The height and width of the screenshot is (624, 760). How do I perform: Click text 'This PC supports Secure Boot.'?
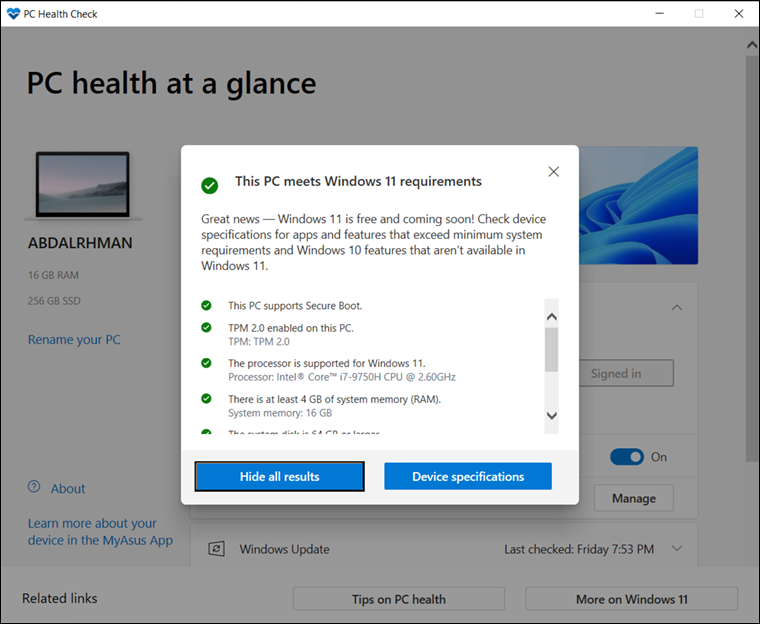click(x=295, y=306)
